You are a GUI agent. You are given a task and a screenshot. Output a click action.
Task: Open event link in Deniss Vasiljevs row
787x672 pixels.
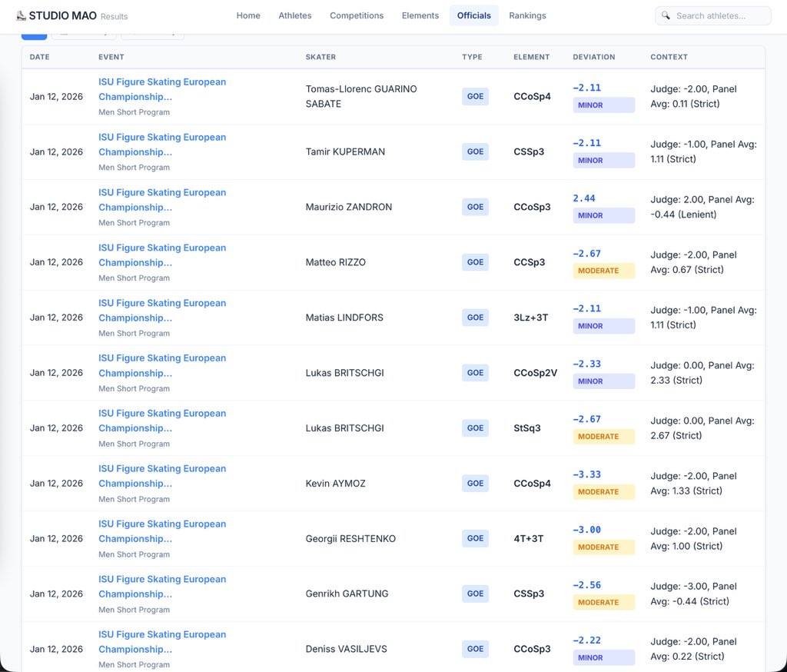pyautogui.click(x=162, y=642)
